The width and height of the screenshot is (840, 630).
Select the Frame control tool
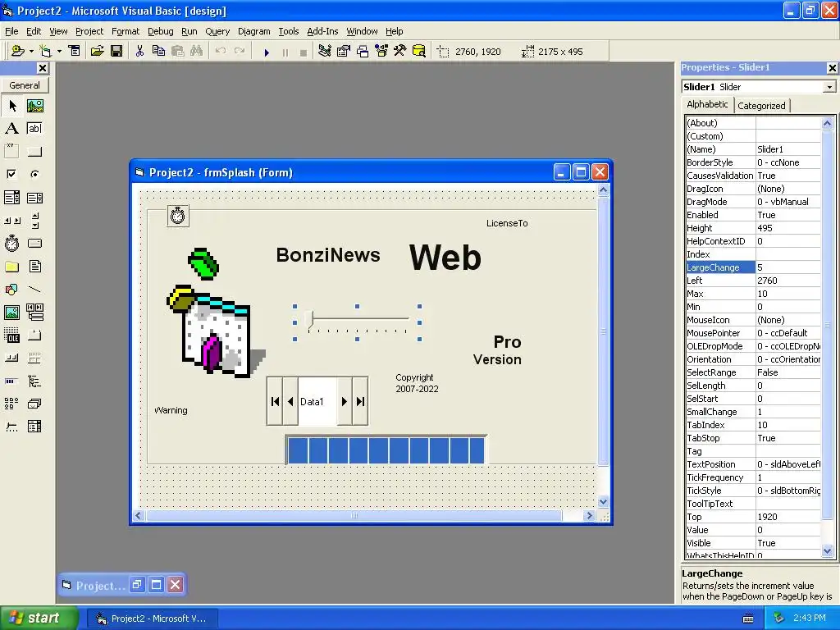click(12, 152)
